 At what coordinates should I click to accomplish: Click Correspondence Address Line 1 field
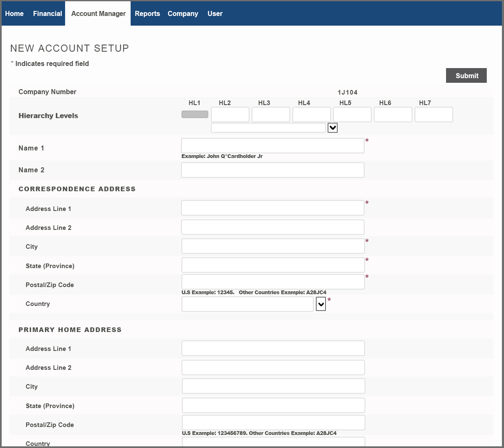(273, 208)
